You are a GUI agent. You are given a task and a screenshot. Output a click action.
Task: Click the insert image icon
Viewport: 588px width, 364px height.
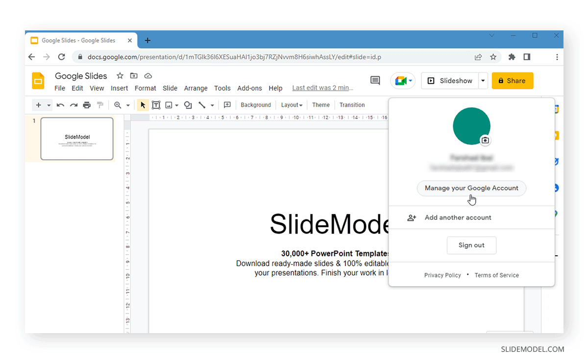pos(169,105)
